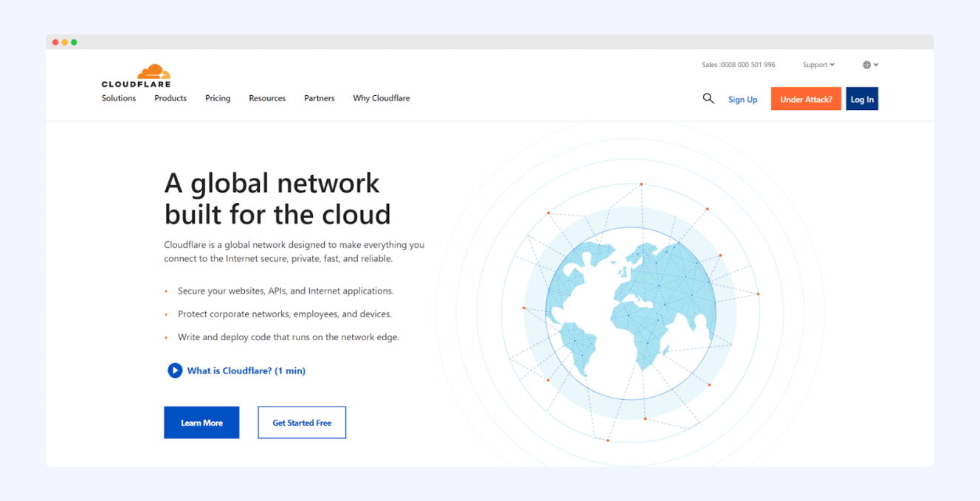Click the Get Started Free button
980x501 pixels.
click(x=302, y=423)
